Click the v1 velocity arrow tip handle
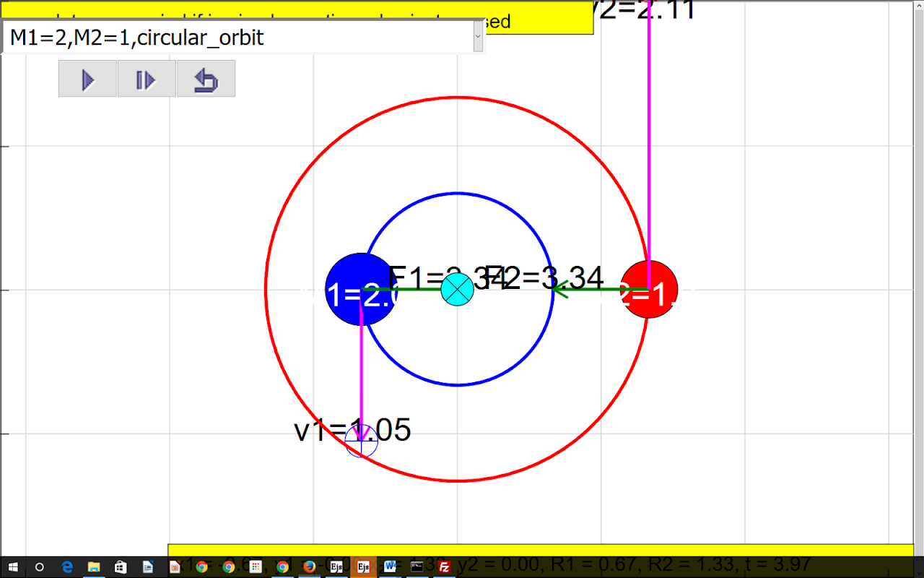This screenshot has height=578, width=924. coord(361,441)
